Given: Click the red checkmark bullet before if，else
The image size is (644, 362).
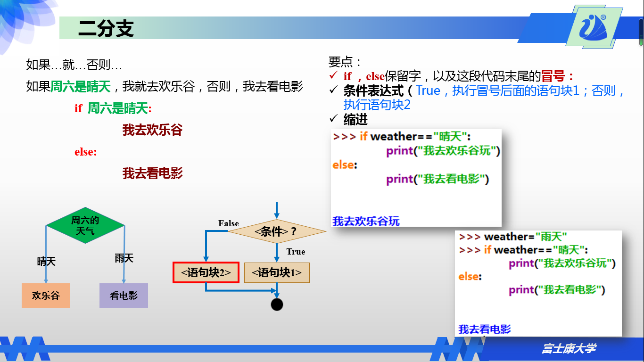Looking at the screenshot, I should pyautogui.click(x=334, y=75).
